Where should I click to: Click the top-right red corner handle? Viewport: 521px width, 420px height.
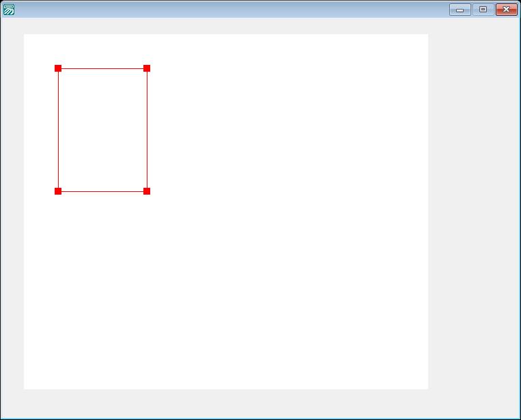147,68
